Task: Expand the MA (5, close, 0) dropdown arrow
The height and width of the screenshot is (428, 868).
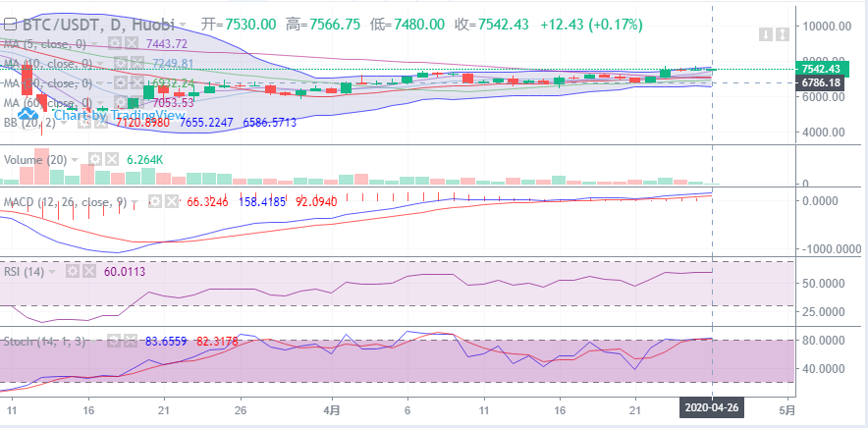Action: pos(94,44)
